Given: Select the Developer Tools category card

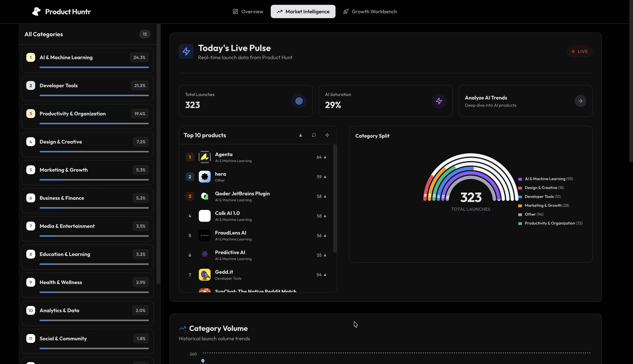Looking at the screenshot, I should point(87,88).
